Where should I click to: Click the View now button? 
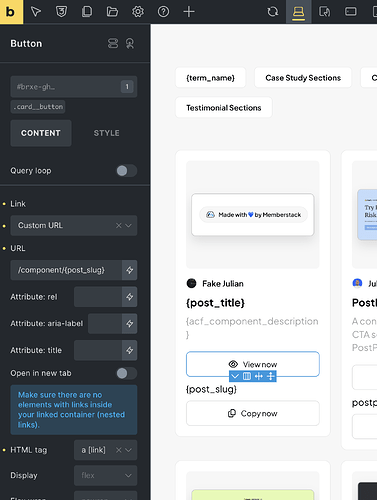click(253, 364)
